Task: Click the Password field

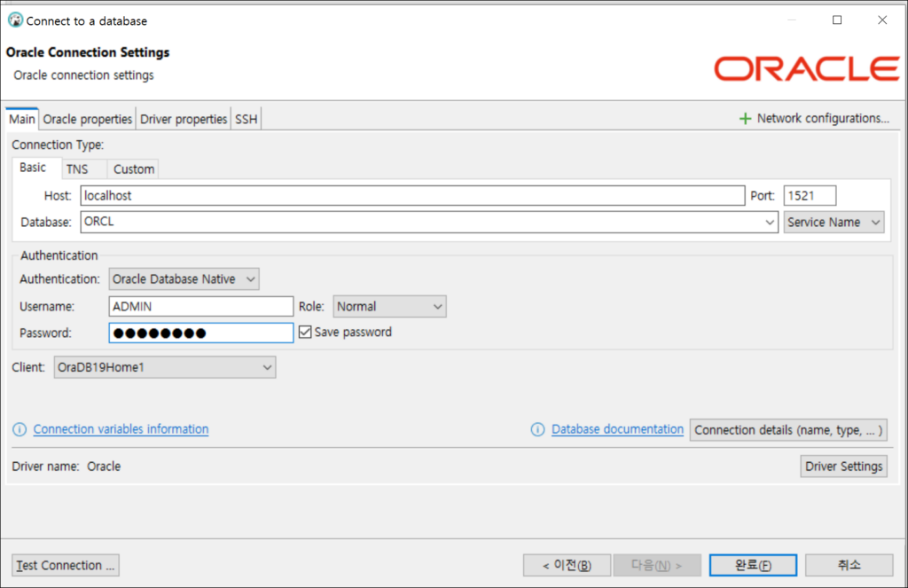Action: click(x=201, y=333)
